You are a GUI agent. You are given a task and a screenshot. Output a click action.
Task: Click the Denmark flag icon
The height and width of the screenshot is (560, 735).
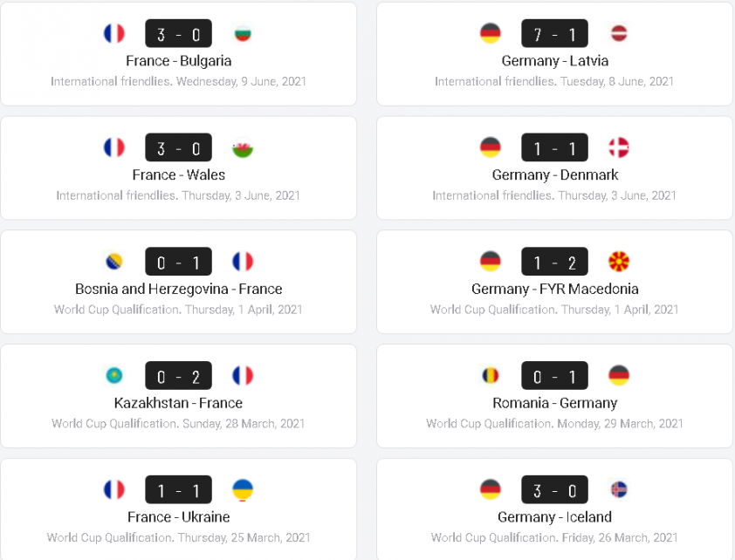pyautogui.click(x=619, y=148)
